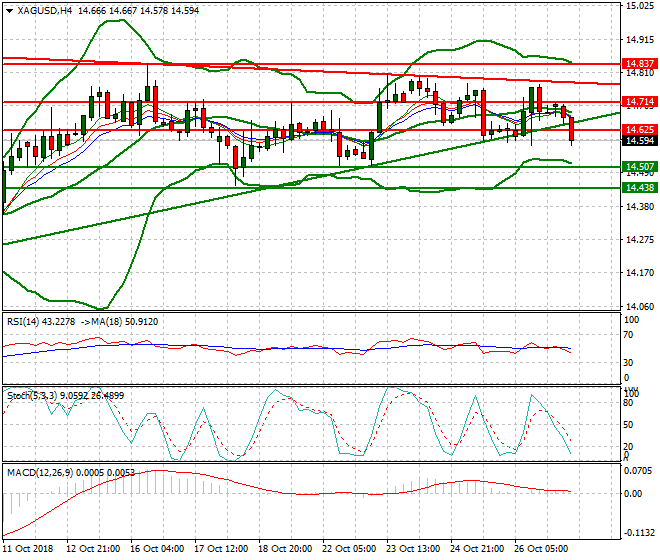Viewport: 660px width, 560px height.
Task: Click the black 14.594 current price tag
Action: (x=638, y=141)
